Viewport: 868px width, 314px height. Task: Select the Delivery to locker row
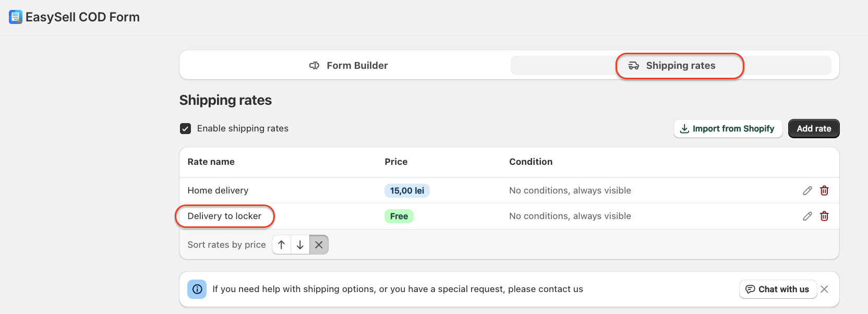click(x=224, y=216)
